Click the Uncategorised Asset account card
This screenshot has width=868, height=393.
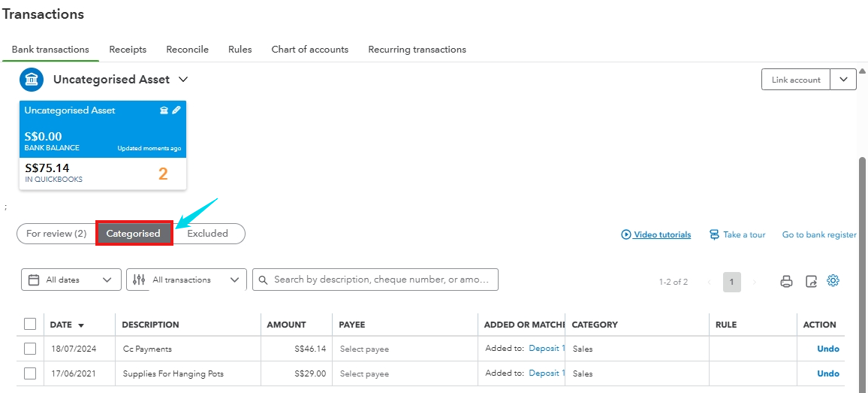[x=103, y=145]
